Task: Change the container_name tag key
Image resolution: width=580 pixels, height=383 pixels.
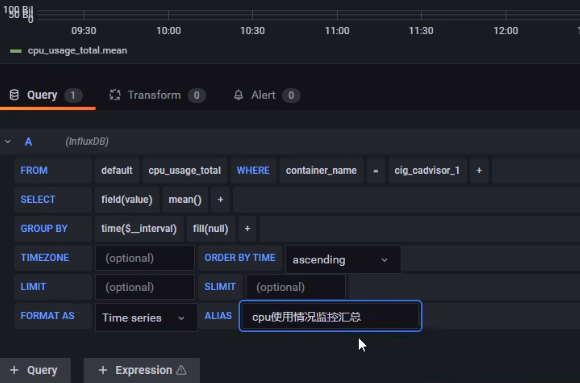Action: tap(321, 170)
